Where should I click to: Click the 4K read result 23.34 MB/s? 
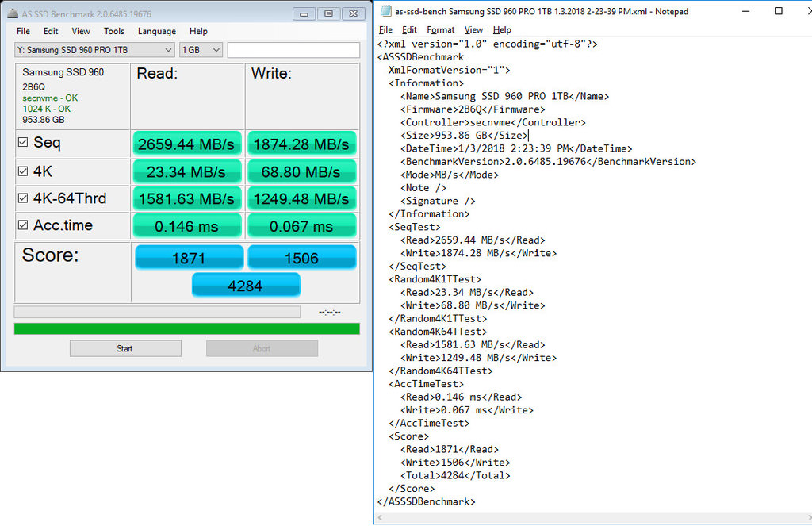(x=186, y=171)
